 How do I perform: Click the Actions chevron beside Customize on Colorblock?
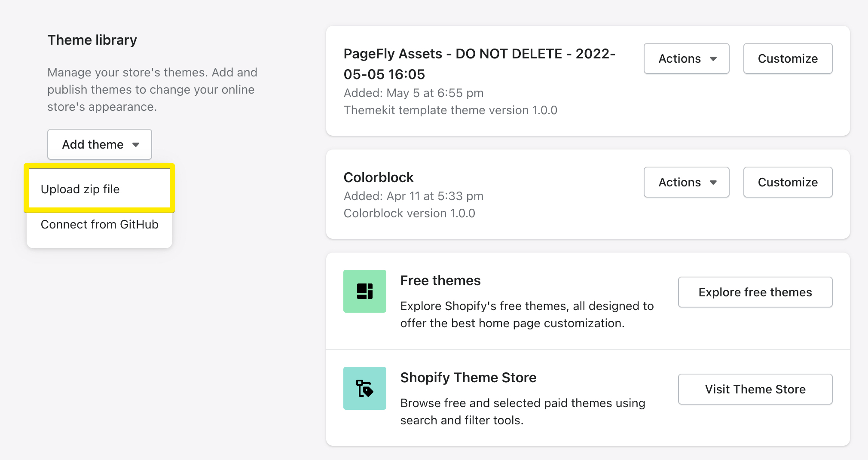coord(714,182)
